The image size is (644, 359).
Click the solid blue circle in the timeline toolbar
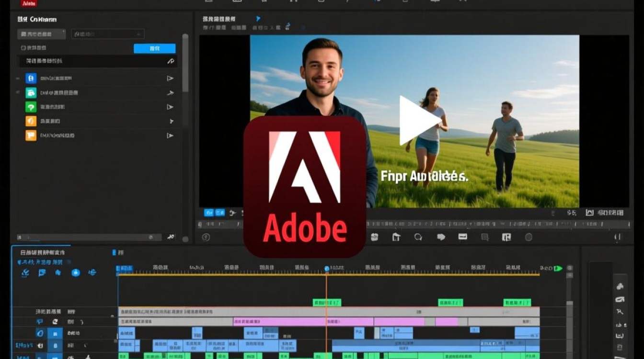pyautogui.click(x=76, y=273)
